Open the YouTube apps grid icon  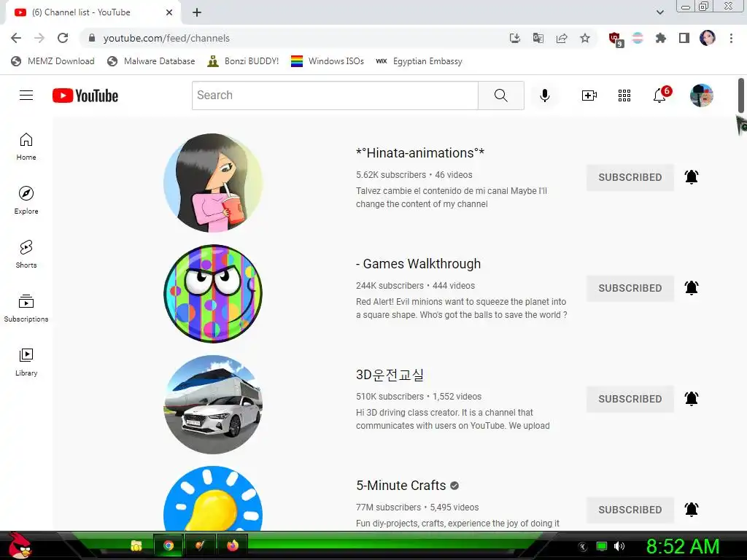tap(624, 96)
